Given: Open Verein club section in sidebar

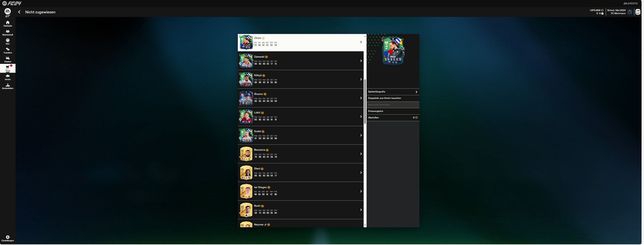Looking at the screenshot, I should pos(8,77).
